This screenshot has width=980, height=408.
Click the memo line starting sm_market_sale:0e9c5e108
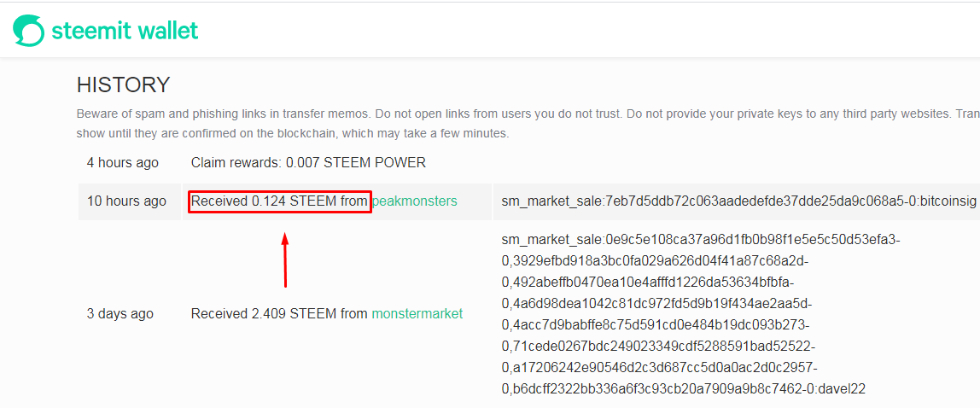pos(700,239)
